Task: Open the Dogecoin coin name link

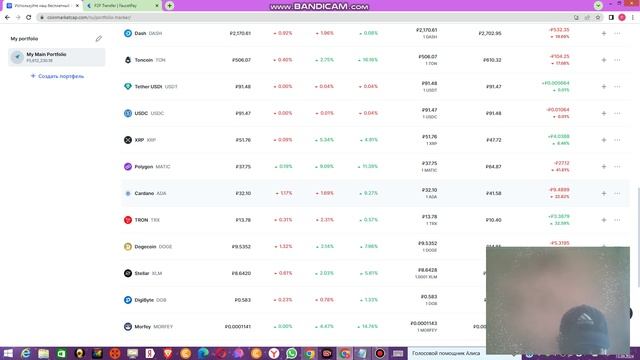Action: click(x=145, y=247)
